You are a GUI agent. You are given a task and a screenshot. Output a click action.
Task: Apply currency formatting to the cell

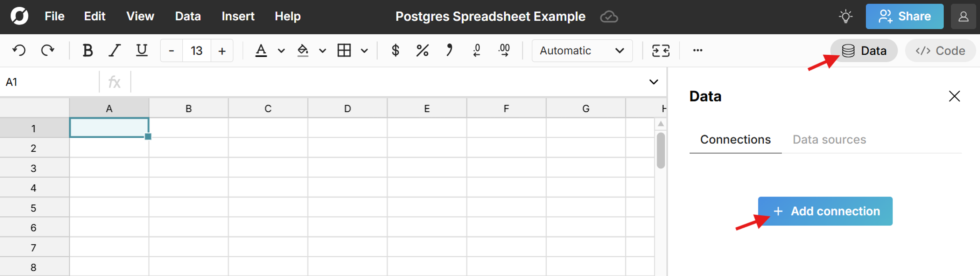pyautogui.click(x=395, y=50)
